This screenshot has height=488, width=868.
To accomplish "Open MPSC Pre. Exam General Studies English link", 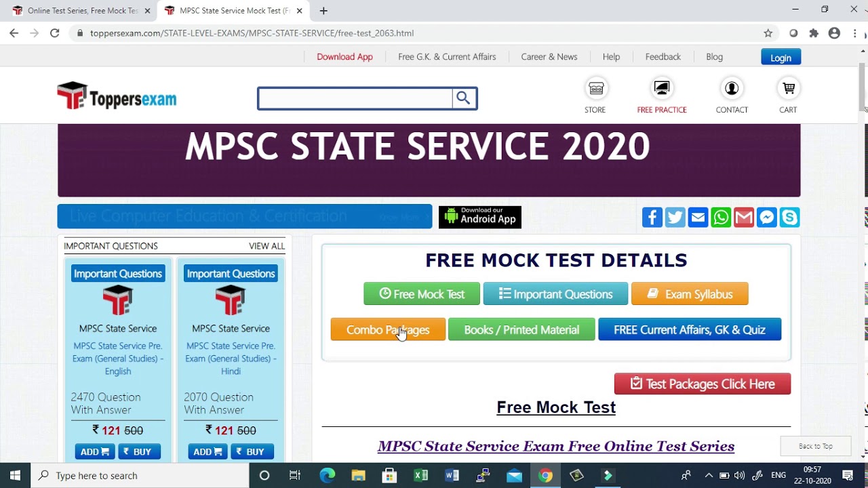I will point(118,359).
